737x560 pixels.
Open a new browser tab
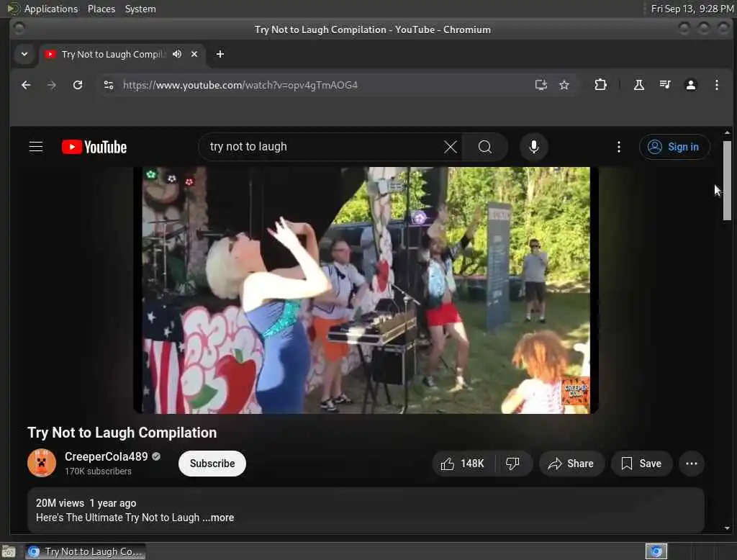pos(220,54)
